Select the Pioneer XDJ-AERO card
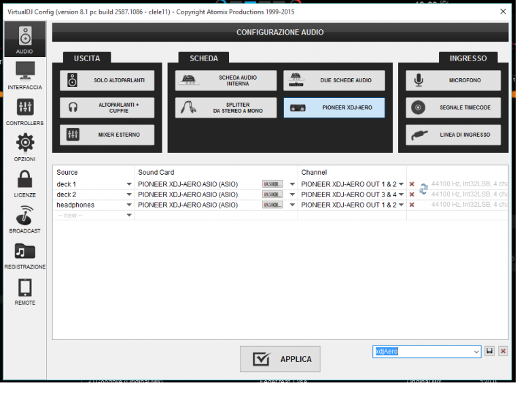 click(334, 107)
